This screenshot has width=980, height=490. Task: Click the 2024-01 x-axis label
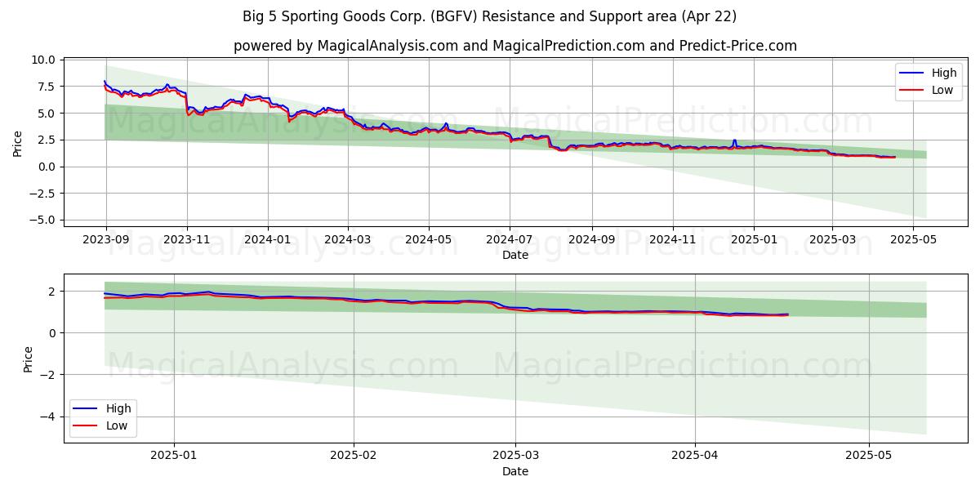(268, 241)
